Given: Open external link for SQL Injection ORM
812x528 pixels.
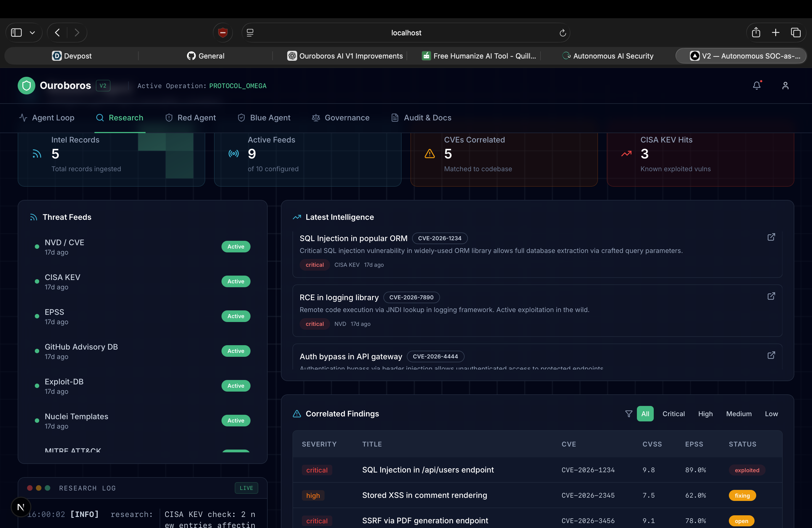Looking at the screenshot, I should pos(771,237).
